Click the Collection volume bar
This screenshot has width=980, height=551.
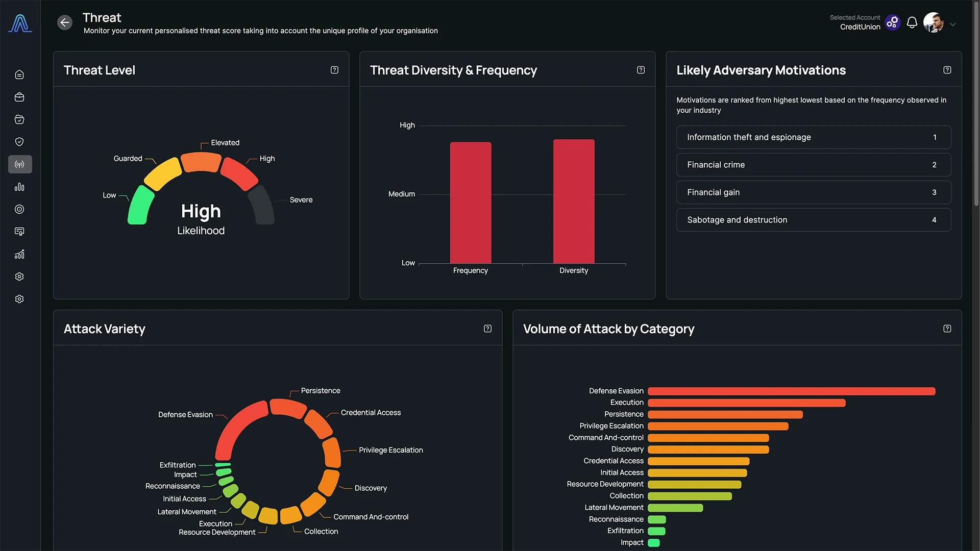pyautogui.click(x=690, y=496)
